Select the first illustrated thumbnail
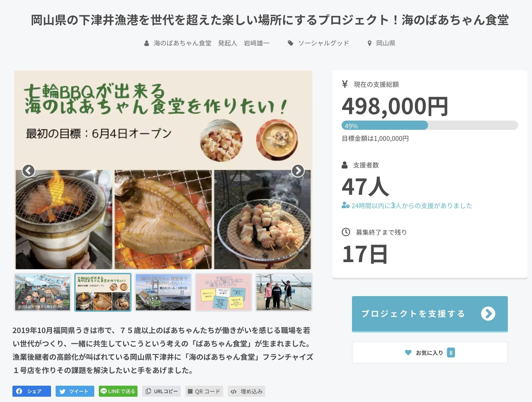Viewport: 532px width, 402px height. (x=43, y=292)
